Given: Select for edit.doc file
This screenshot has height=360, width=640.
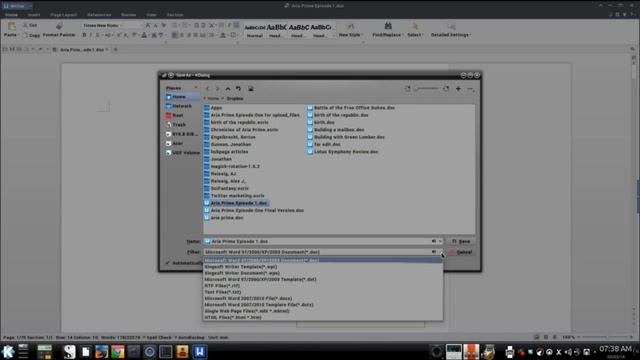Looking at the screenshot, I should point(324,144).
